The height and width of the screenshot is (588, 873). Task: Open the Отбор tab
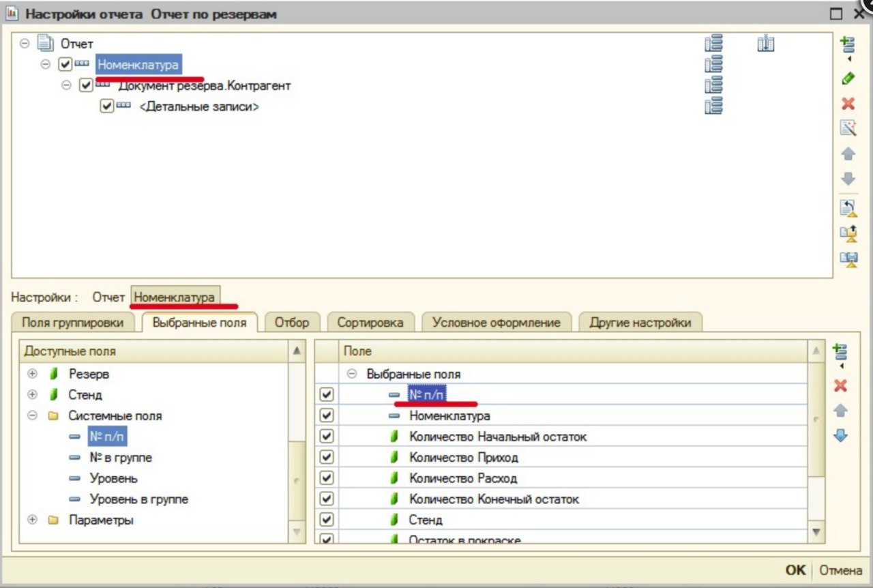(292, 323)
